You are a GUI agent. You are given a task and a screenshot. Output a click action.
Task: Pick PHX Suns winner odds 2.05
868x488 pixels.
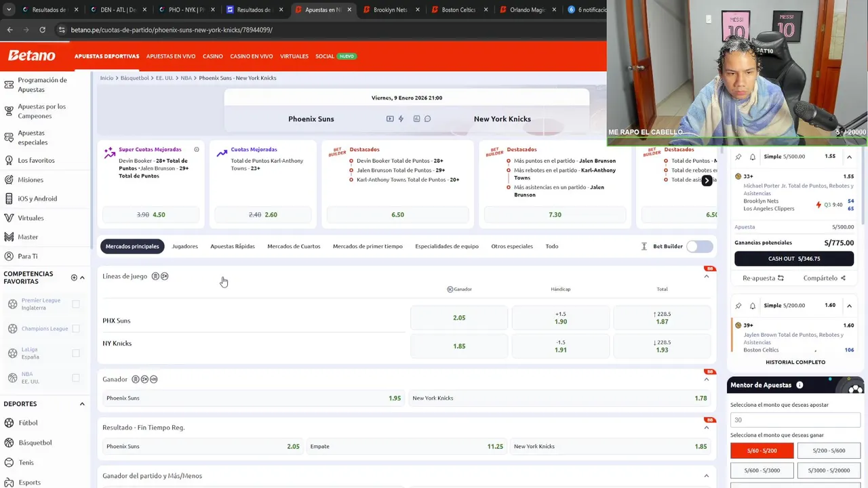click(459, 318)
